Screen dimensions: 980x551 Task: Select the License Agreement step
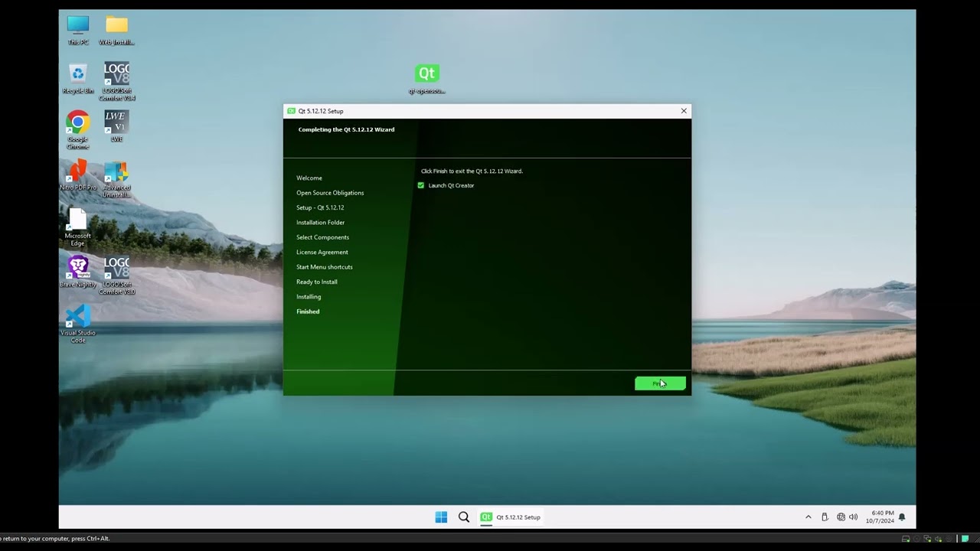click(322, 252)
